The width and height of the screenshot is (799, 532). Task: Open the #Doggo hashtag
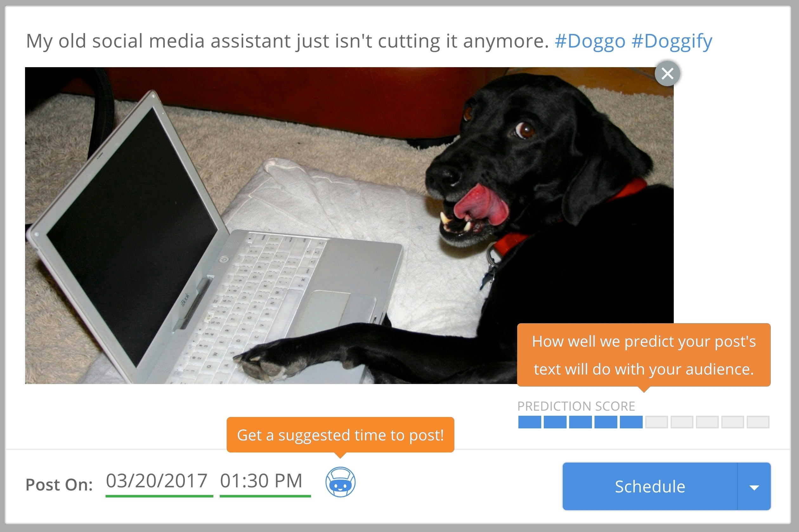point(590,42)
